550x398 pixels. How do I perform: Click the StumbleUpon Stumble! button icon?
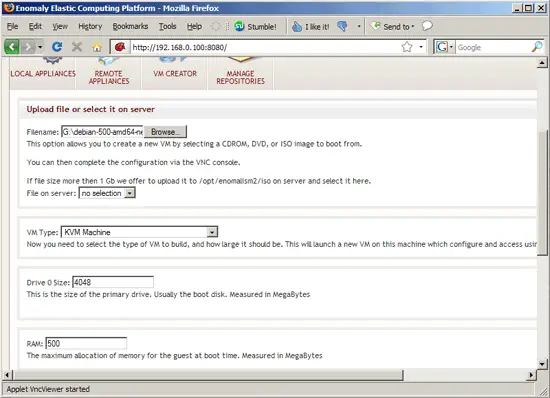239,26
